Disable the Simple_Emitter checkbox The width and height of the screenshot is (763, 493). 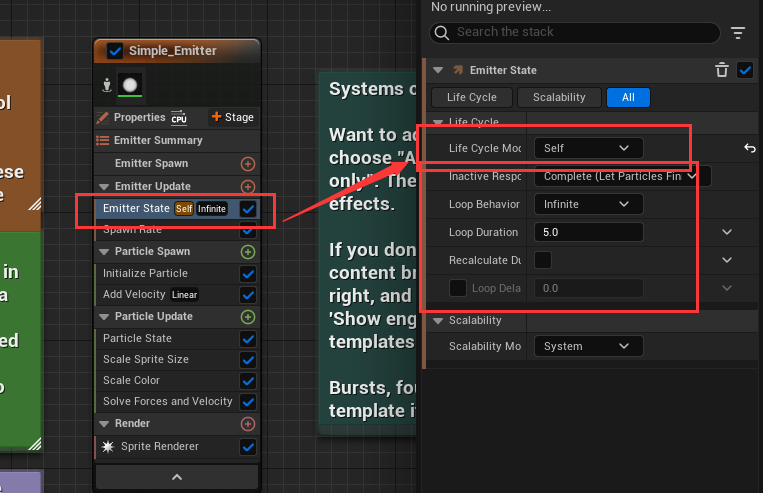[115, 51]
